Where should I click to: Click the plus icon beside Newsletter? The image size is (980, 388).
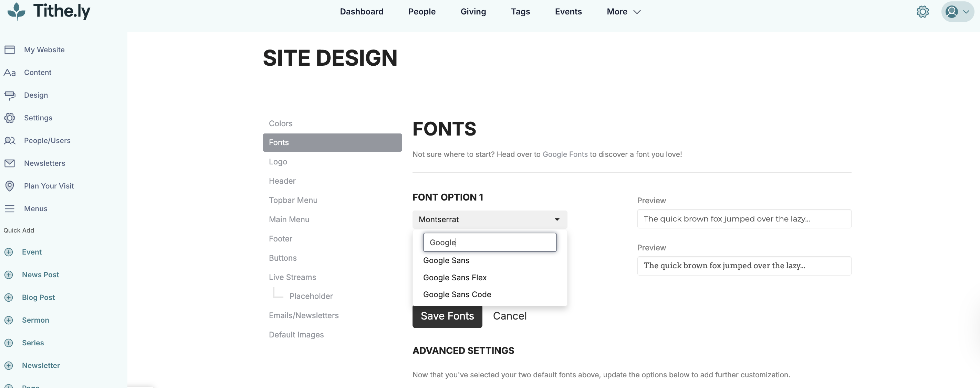[x=9, y=366]
